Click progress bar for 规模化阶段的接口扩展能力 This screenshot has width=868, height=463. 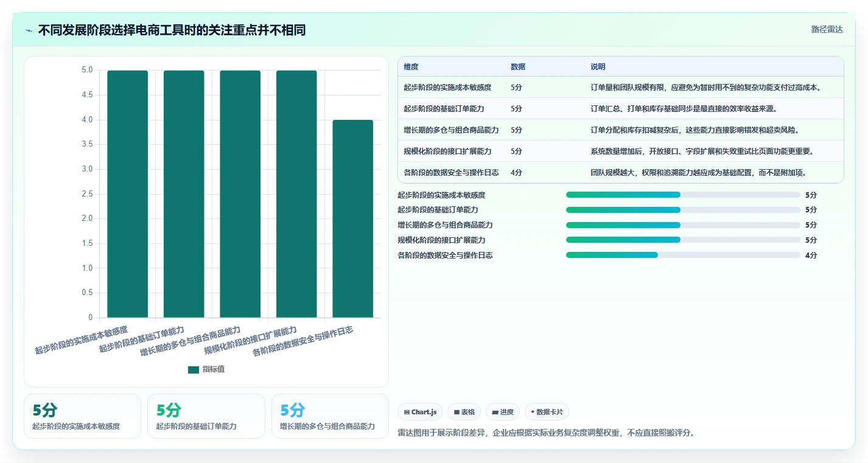point(683,240)
